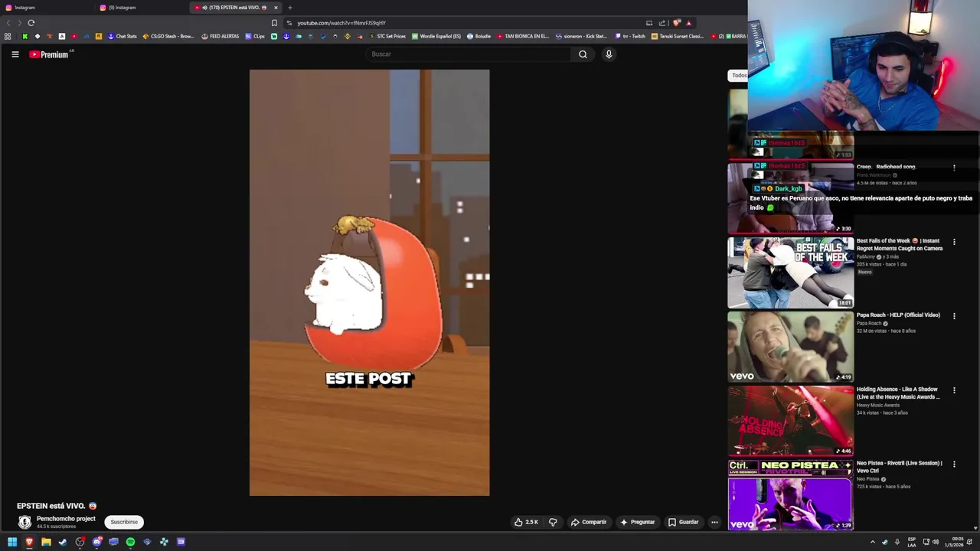
Task: Open Brave browser from the taskbar
Action: pos(29,542)
